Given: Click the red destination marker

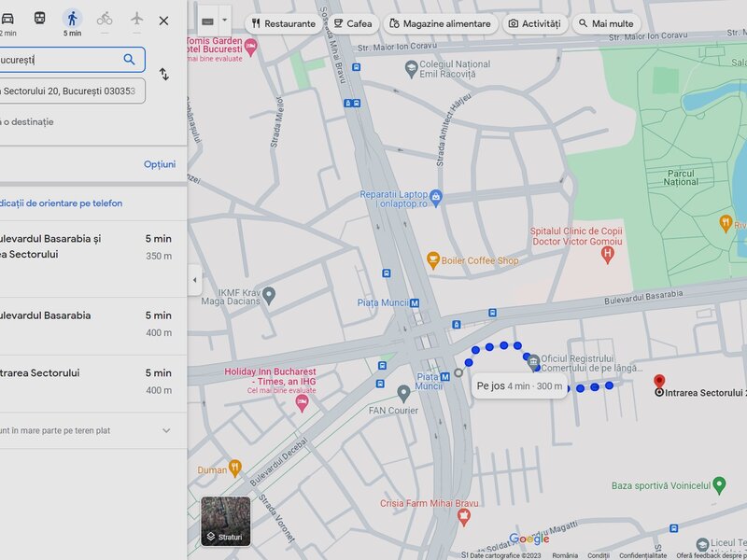Looking at the screenshot, I should pyautogui.click(x=659, y=382).
